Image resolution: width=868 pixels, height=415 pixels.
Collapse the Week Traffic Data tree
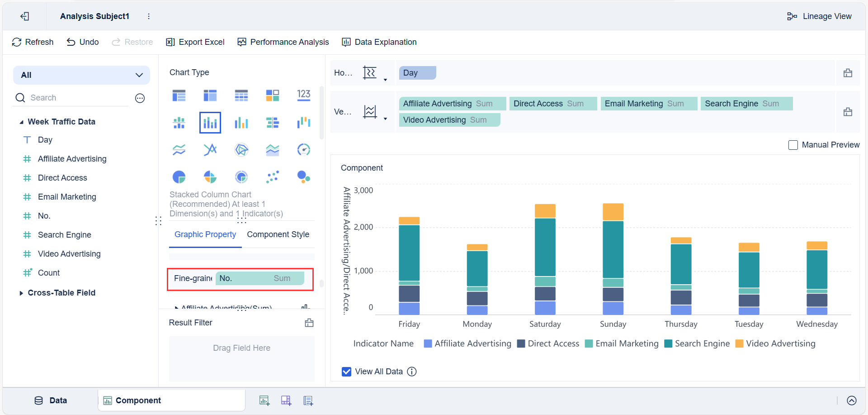click(21, 122)
